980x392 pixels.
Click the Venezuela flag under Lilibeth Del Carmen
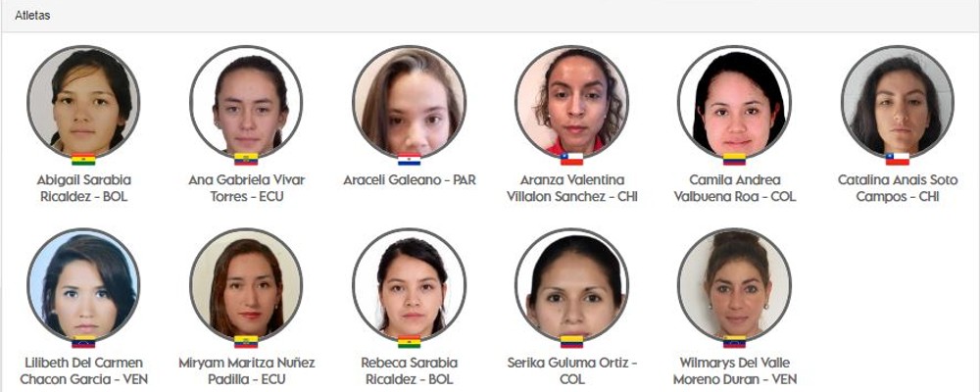(83, 342)
